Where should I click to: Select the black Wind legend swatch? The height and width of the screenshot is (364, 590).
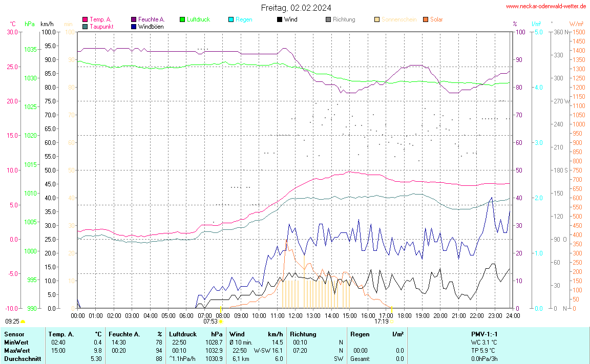(280, 19)
